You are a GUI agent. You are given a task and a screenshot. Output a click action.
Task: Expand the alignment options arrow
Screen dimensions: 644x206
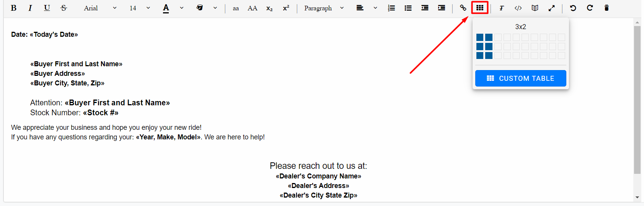375,8
